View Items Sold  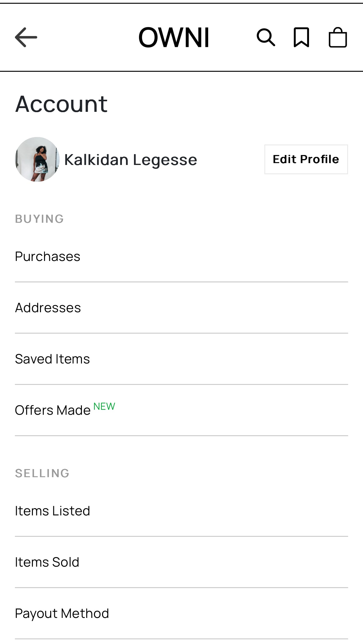pos(47,562)
